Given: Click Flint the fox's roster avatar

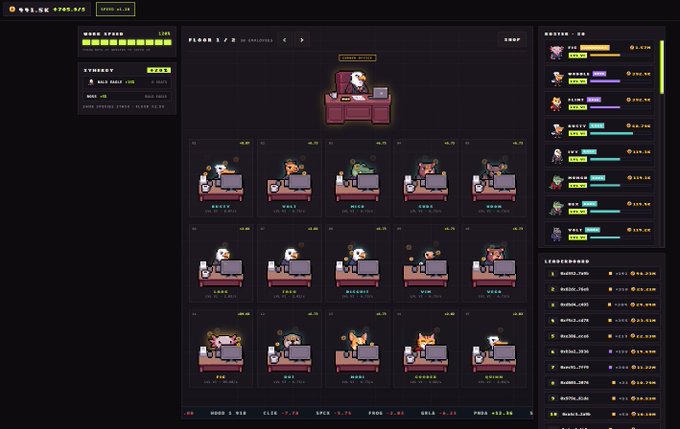Looking at the screenshot, I should pos(556,104).
